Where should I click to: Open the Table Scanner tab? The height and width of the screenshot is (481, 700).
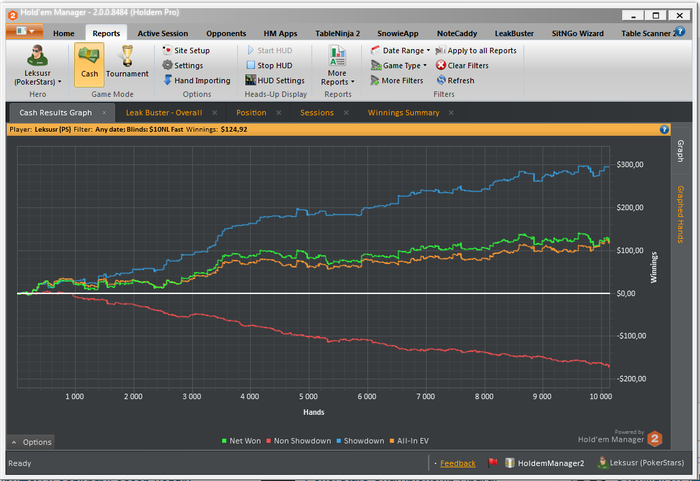[x=646, y=33]
